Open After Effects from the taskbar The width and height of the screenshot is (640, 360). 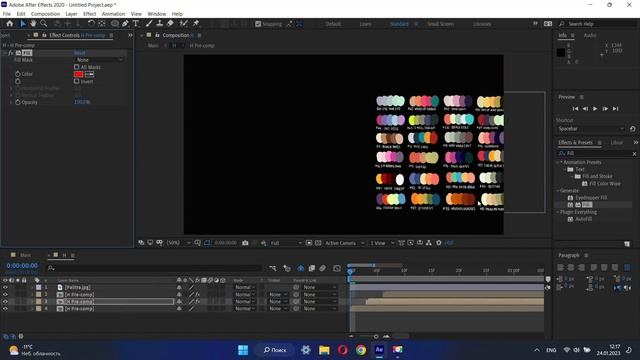379,350
